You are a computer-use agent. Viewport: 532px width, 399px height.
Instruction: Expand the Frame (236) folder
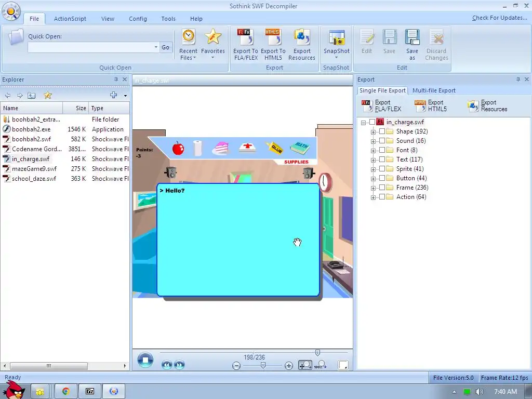373,188
